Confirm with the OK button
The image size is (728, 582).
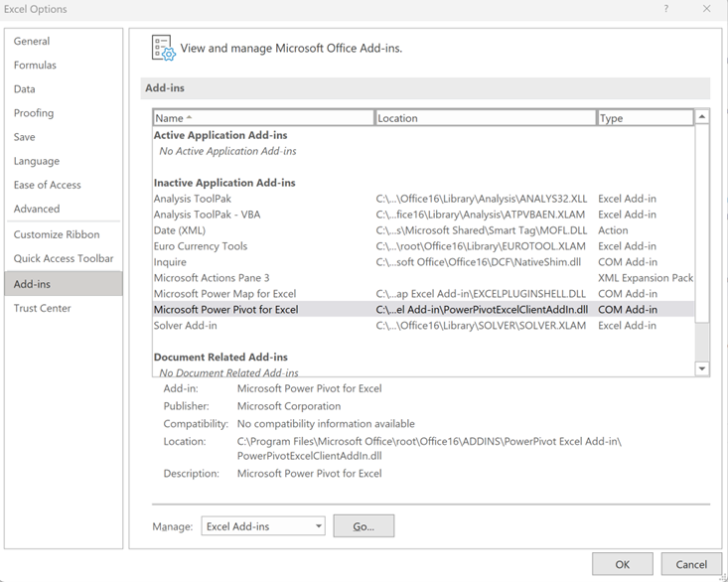pos(622,564)
